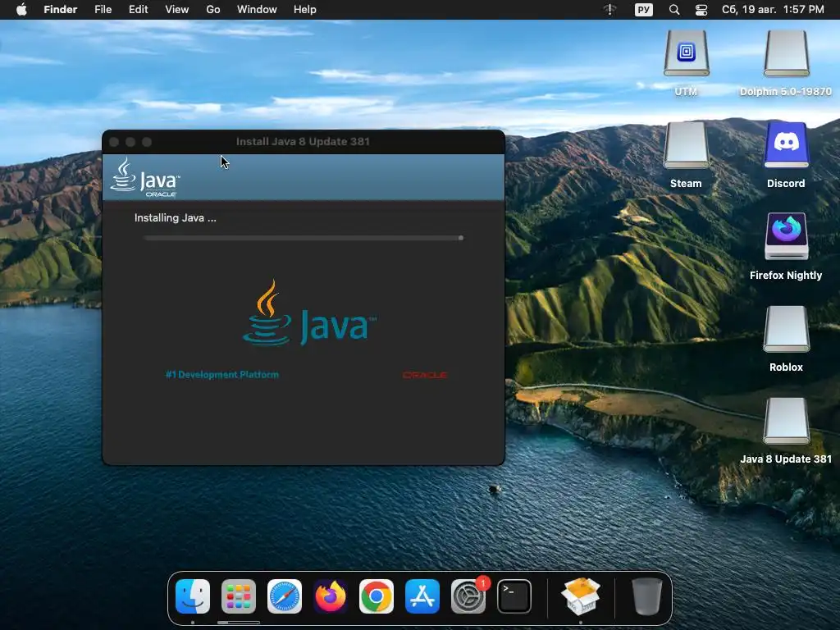The image size is (840, 630).
Task: Click the 'Installing Java ...' status text
Action: click(176, 218)
